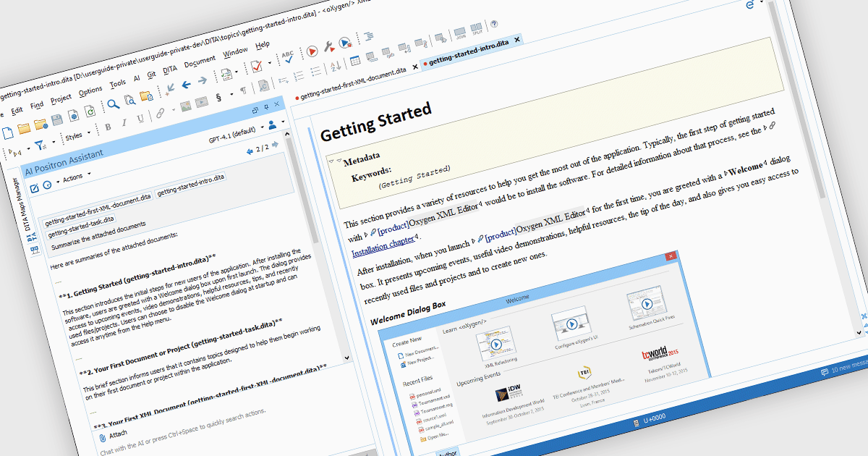Image resolution: width=868 pixels, height=456 pixels.
Task: Click the Debug Transformation icon
Action: pos(344,43)
